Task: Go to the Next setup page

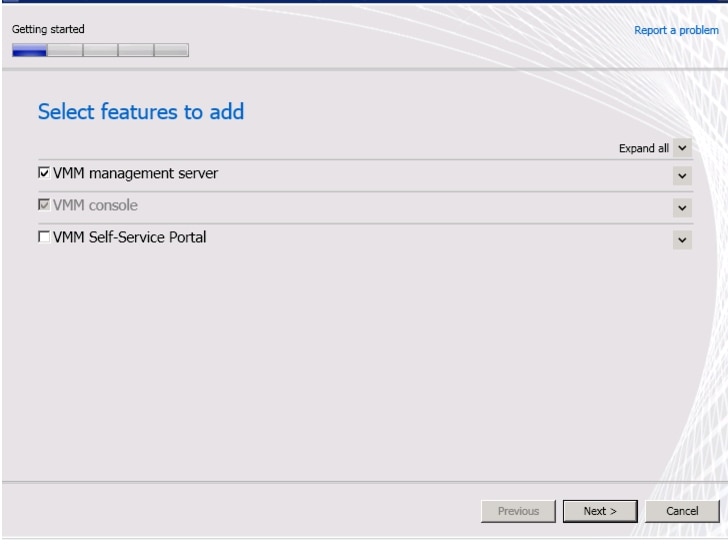Action: [x=600, y=511]
